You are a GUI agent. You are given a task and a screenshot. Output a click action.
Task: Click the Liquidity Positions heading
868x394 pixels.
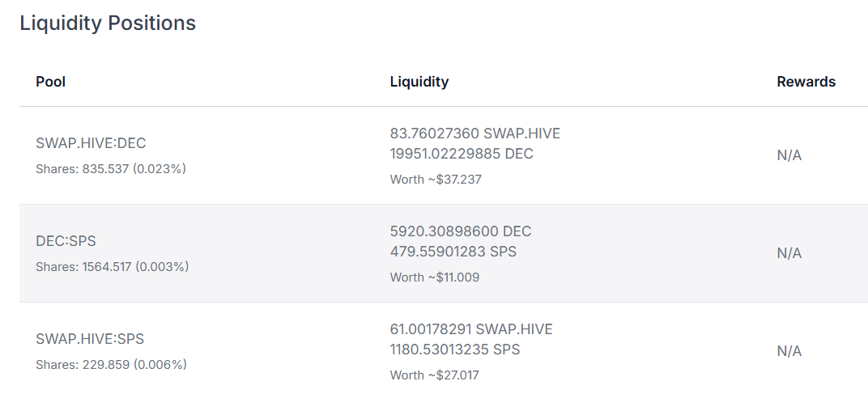tap(108, 23)
